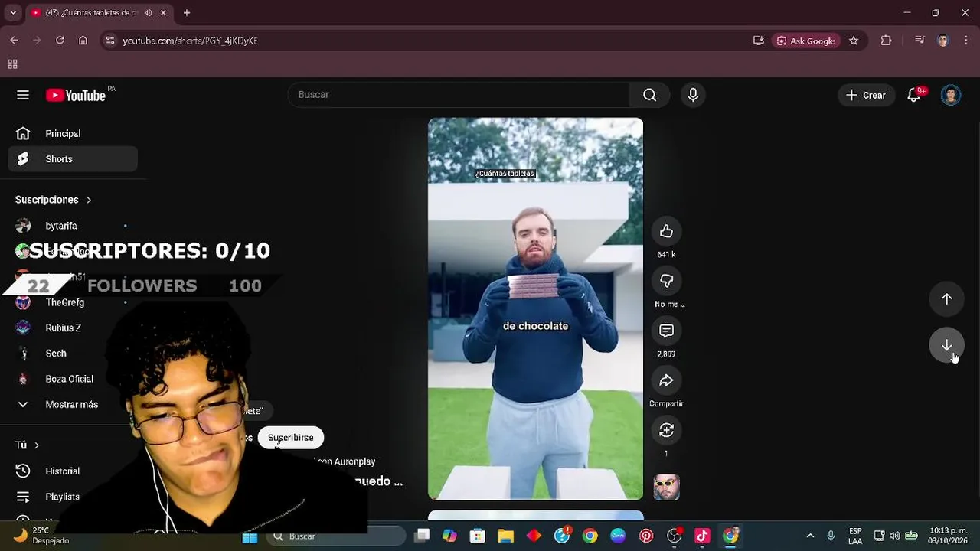980x551 pixels.
Task: Bookmark this page with the star
Action: tap(854, 41)
